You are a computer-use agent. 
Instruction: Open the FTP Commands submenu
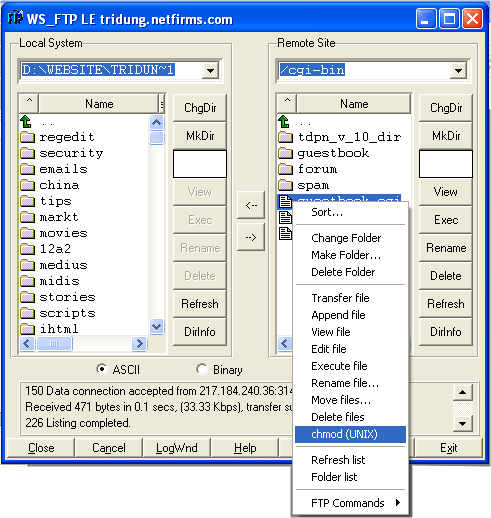click(351, 503)
